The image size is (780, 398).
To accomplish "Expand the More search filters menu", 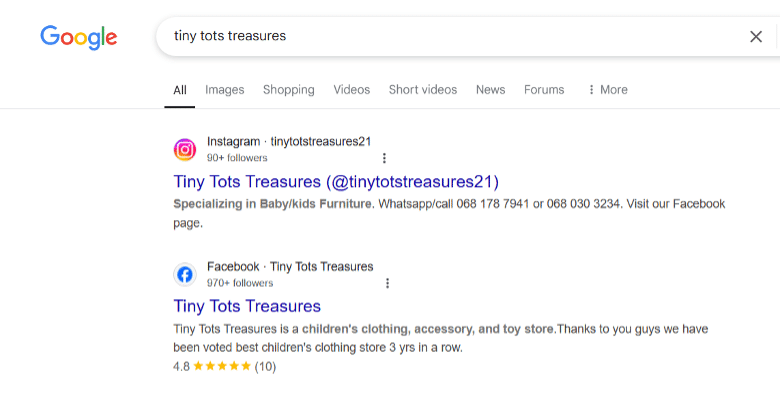I will pyautogui.click(x=607, y=90).
